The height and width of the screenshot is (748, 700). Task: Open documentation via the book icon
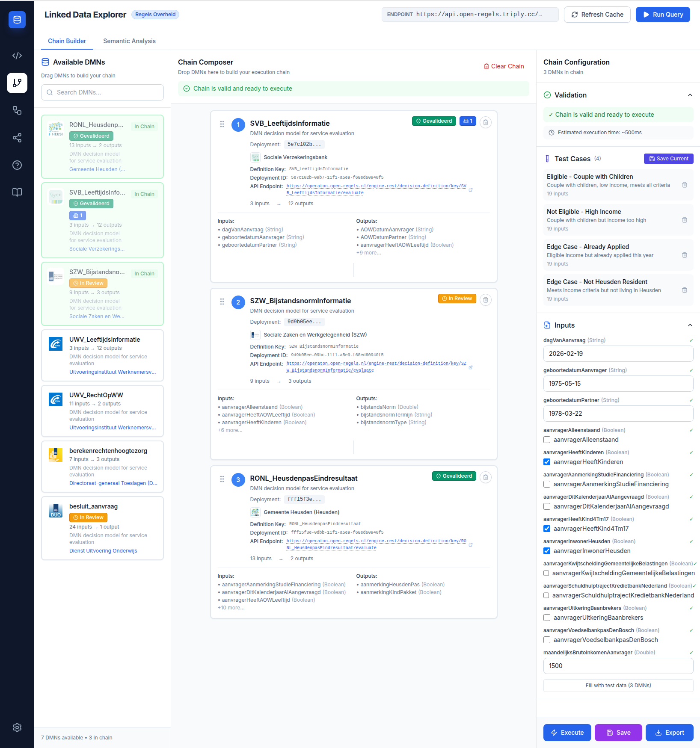point(17,192)
